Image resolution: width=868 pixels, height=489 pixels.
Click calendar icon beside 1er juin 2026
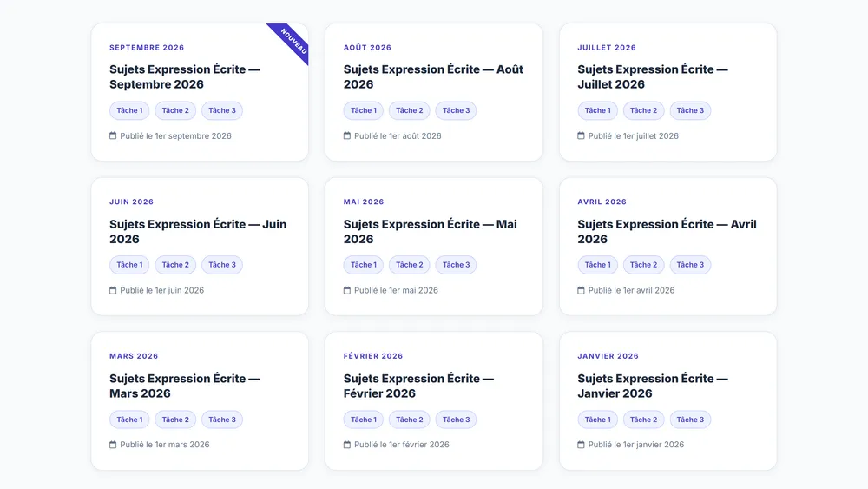113,290
